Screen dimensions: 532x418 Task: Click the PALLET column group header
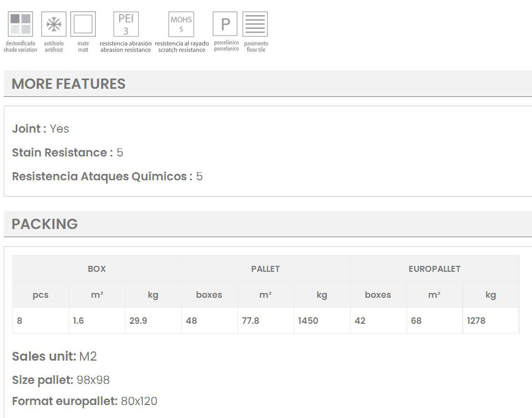click(x=266, y=269)
